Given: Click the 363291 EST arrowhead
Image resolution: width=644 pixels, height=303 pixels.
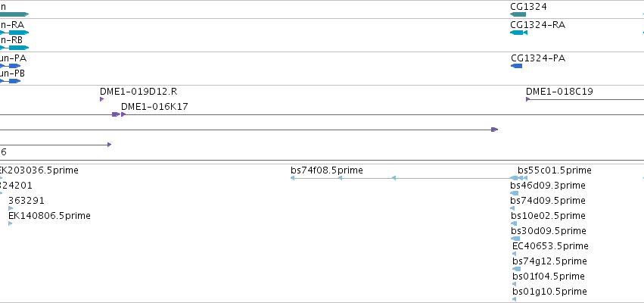Looking at the screenshot, I should [x=11, y=208].
